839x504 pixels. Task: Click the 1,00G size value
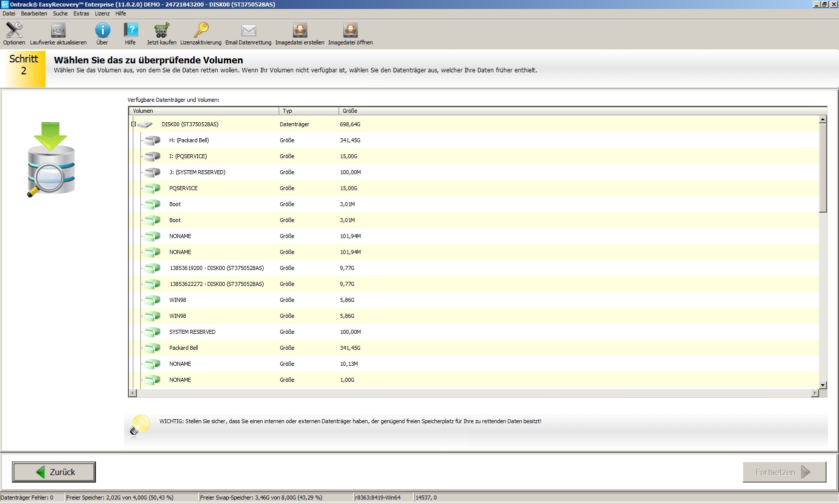point(347,380)
